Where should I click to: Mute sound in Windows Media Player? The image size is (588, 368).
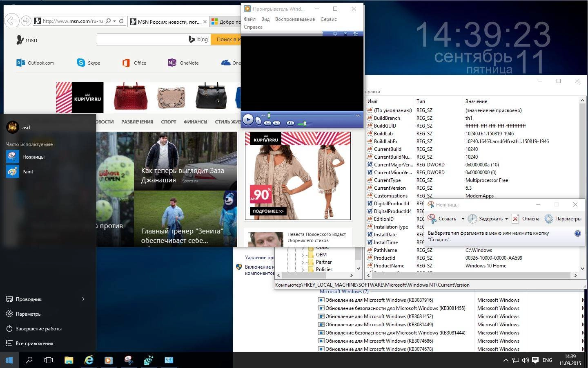click(290, 123)
